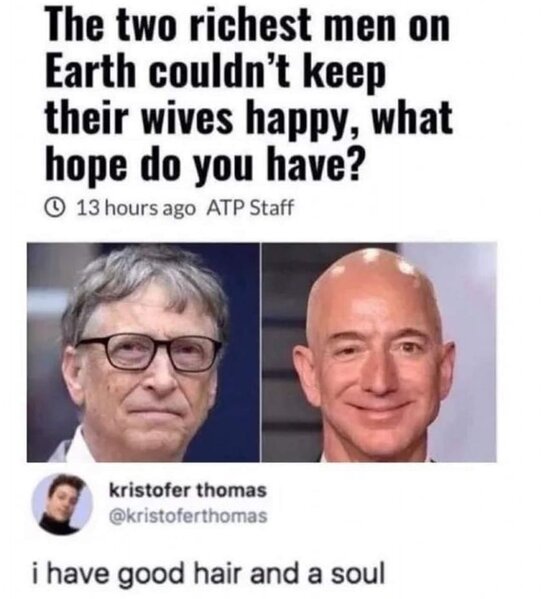
Task: Click the black eyeglasses in the left photo
Action: click(149, 353)
